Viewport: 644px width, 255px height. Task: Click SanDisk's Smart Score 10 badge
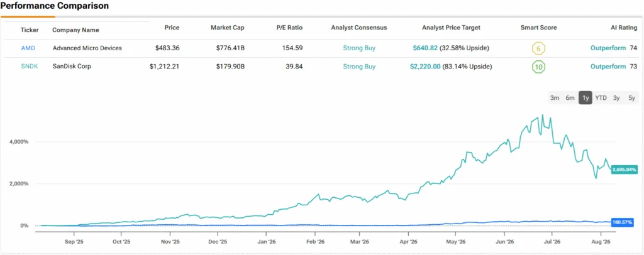tap(538, 67)
